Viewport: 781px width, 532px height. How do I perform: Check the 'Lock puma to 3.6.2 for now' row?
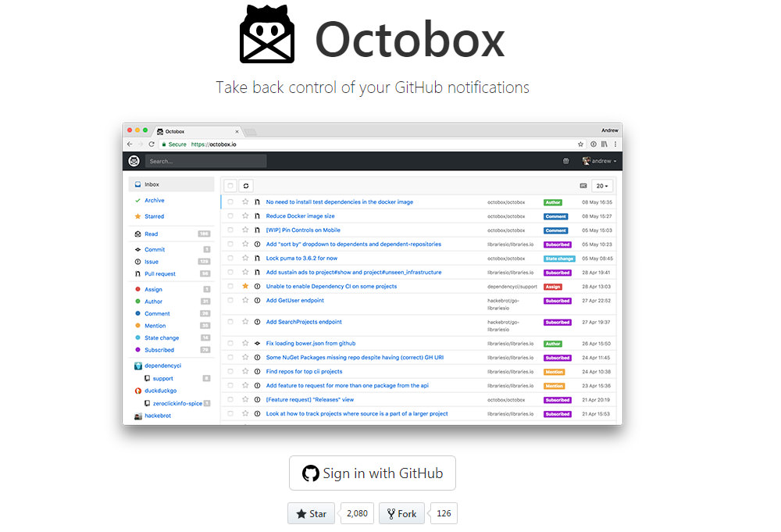click(x=230, y=258)
